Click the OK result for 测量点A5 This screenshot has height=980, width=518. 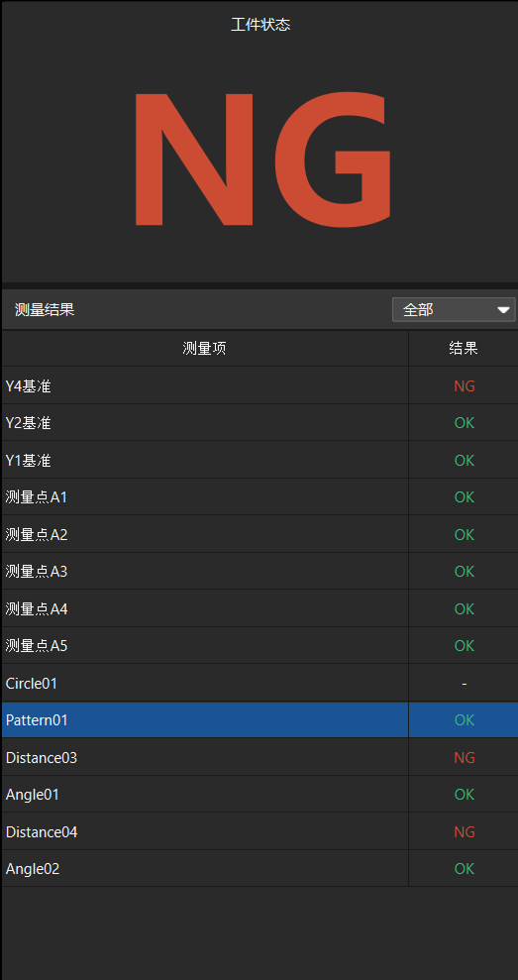point(465,646)
